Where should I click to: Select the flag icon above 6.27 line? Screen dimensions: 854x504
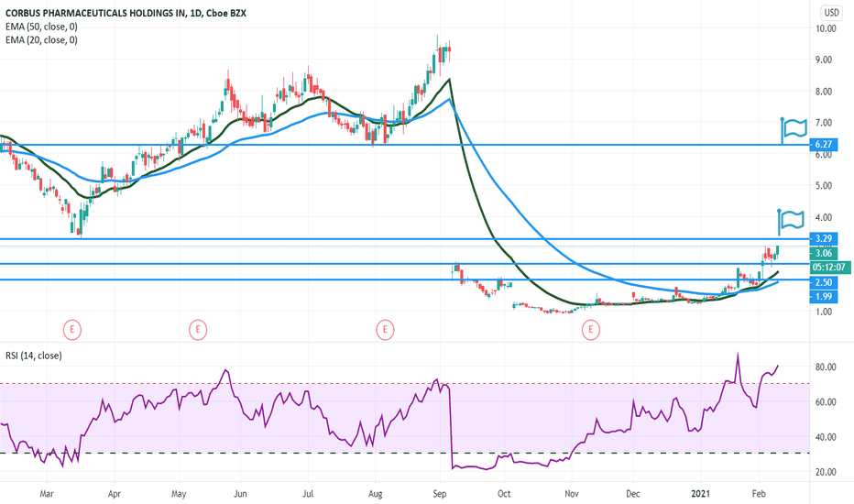coord(794,130)
